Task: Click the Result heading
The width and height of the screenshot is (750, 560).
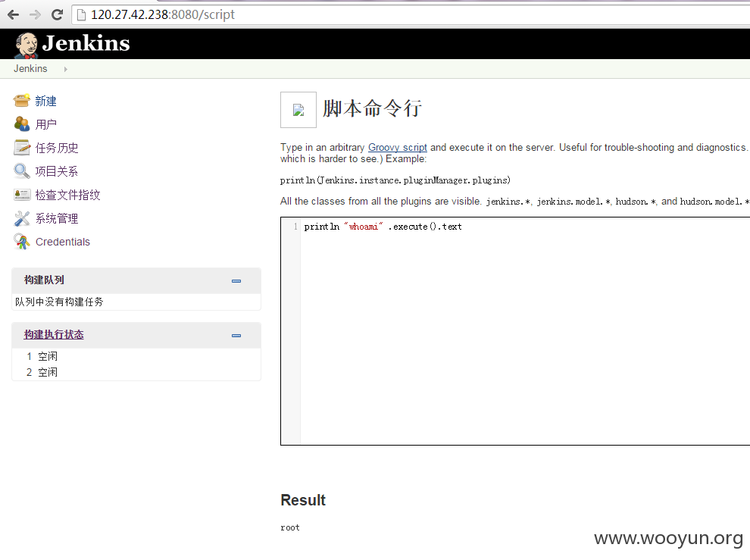Action: click(x=303, y=499)
